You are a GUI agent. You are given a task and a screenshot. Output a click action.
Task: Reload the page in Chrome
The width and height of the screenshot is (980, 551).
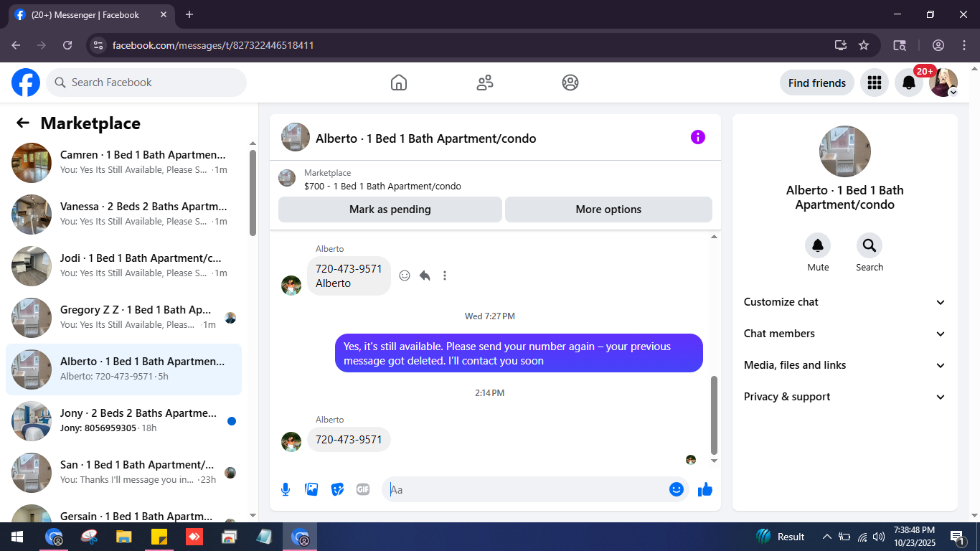click(67, 45)
